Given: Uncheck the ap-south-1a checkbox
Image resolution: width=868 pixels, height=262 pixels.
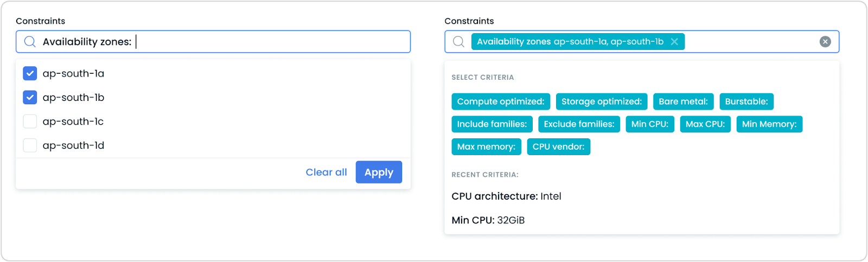Looking at the screenshot, I should 30,73.
